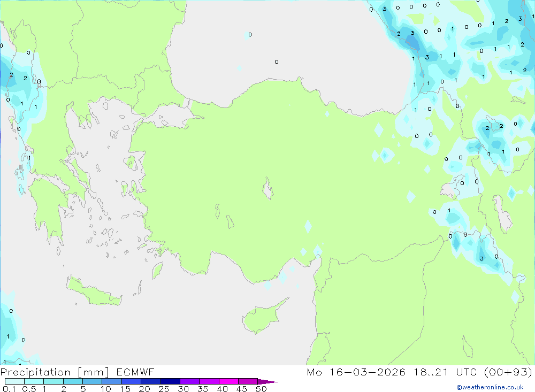Click the '0.5' legend scale label
The height and width of the screenshot is (392, 535).
29,389
